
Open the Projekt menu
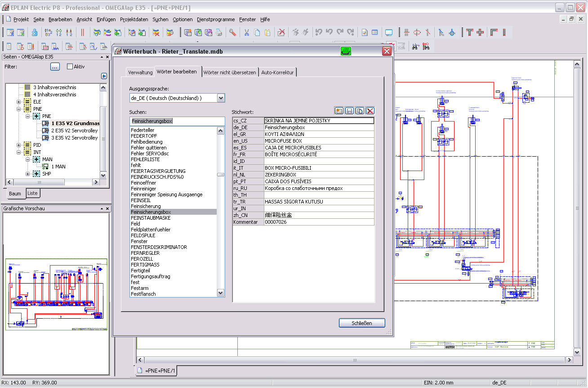click(x=21, y=19)
